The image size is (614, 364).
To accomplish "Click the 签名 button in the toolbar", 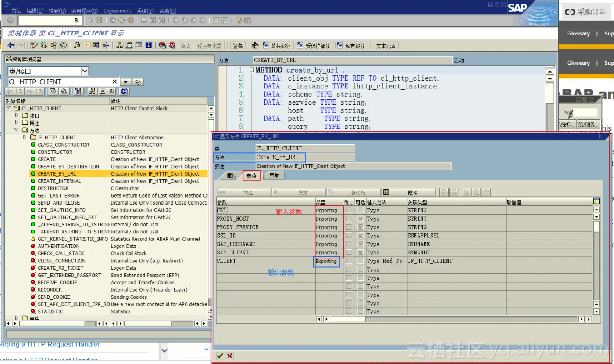I will pos(237,46).
